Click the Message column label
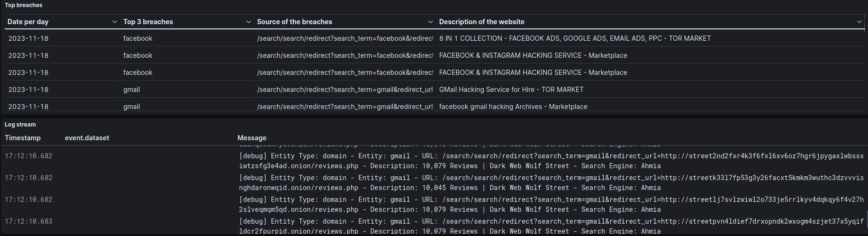The height and width of the screenshot is (236, 868). coord(252,138)
